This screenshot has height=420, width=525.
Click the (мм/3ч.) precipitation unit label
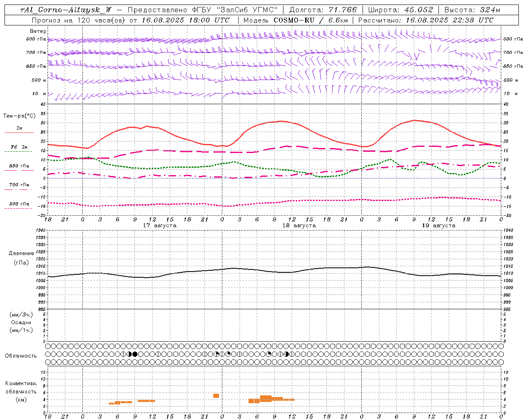click(x=21, y=315)
